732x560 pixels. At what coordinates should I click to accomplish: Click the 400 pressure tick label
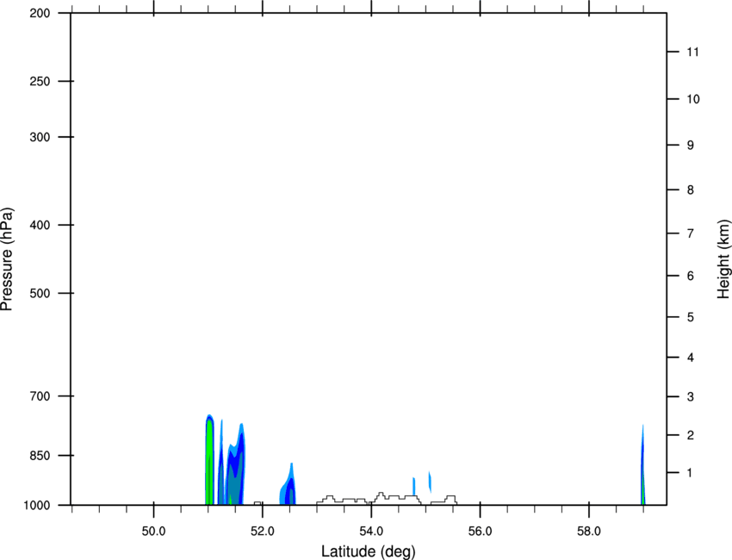point(40,225)
